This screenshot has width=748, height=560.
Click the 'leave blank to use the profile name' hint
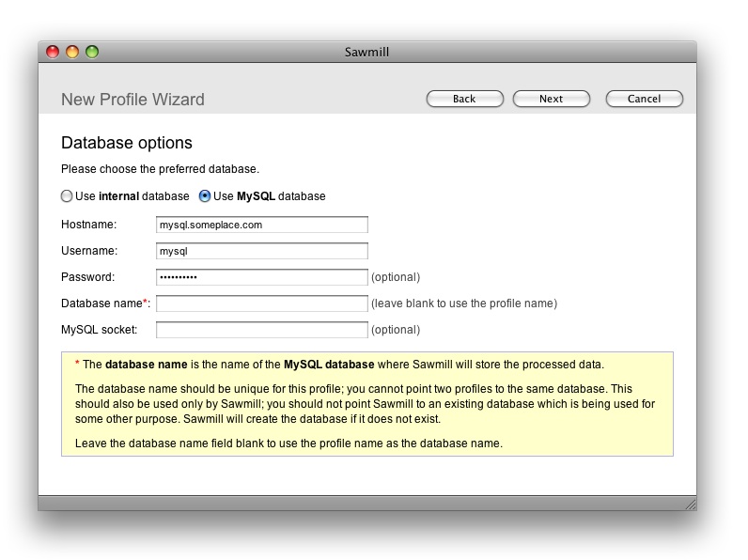[x=464, y=303]
